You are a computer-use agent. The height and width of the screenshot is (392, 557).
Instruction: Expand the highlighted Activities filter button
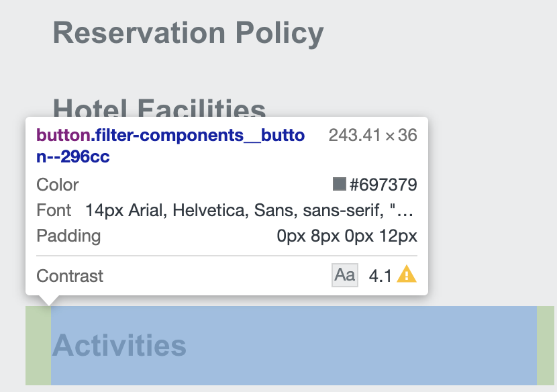289,346
